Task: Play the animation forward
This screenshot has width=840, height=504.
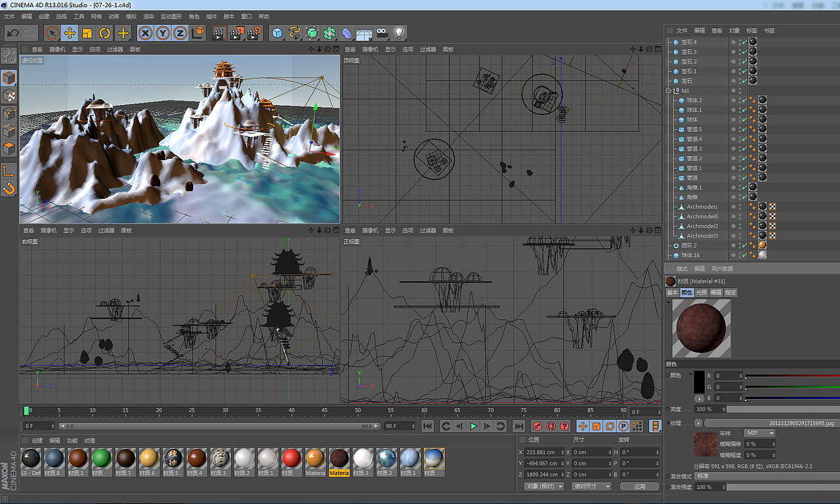Action: 473,426
